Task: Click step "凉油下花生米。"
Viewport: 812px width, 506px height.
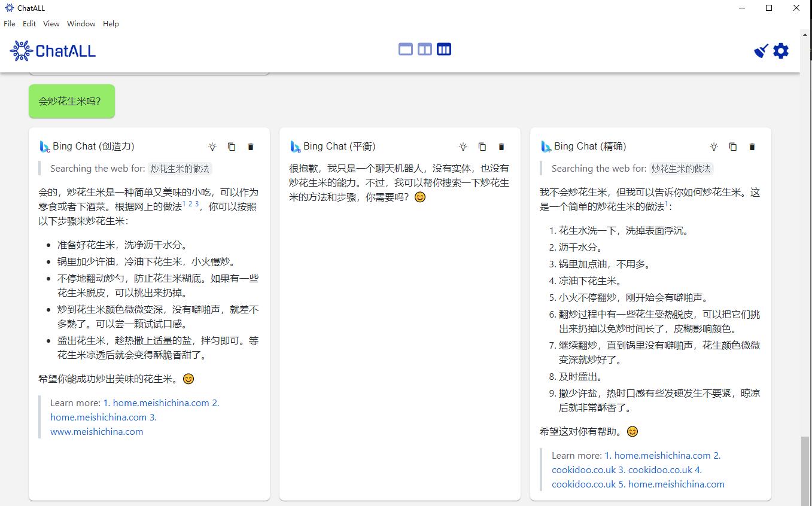Action: [x=592, y=281]
